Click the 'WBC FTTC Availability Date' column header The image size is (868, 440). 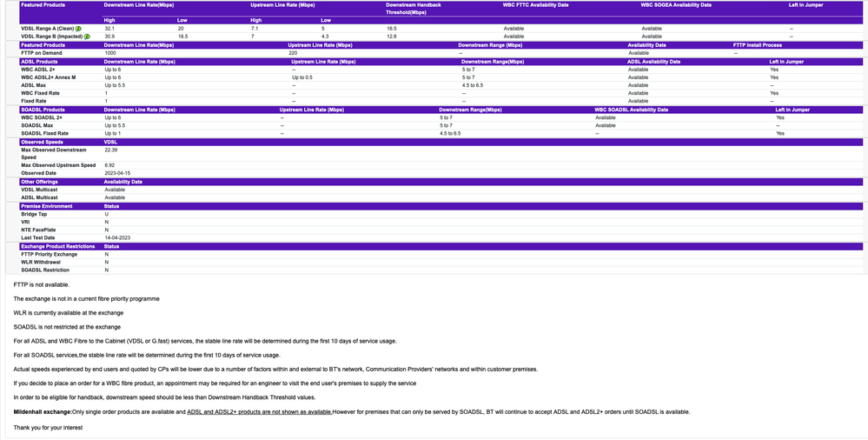[535, 5]
